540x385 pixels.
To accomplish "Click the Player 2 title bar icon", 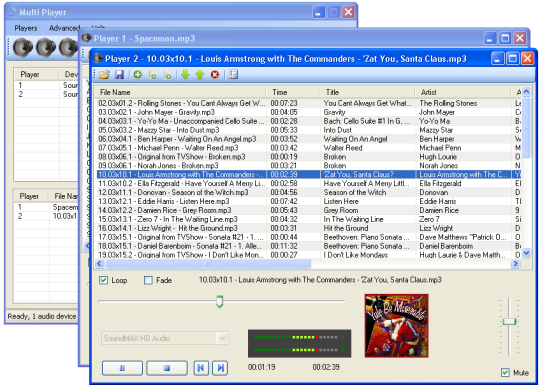I will [x=98, y=58].
